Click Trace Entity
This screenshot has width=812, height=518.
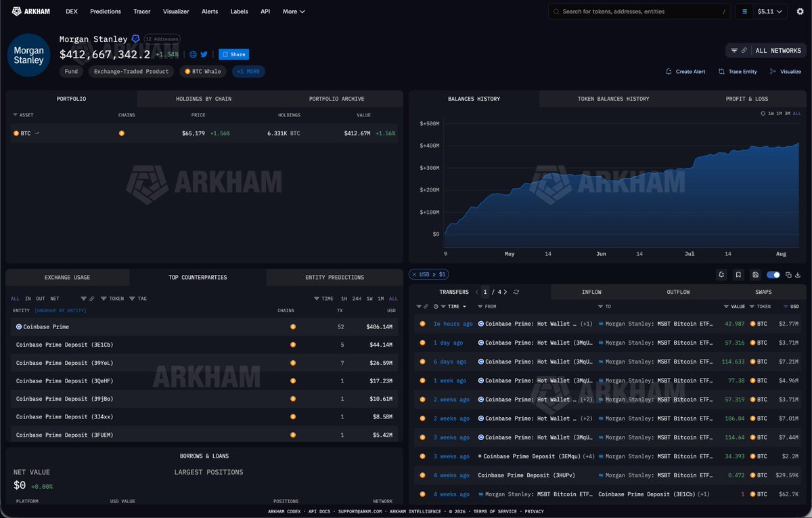tap(738, 71)
